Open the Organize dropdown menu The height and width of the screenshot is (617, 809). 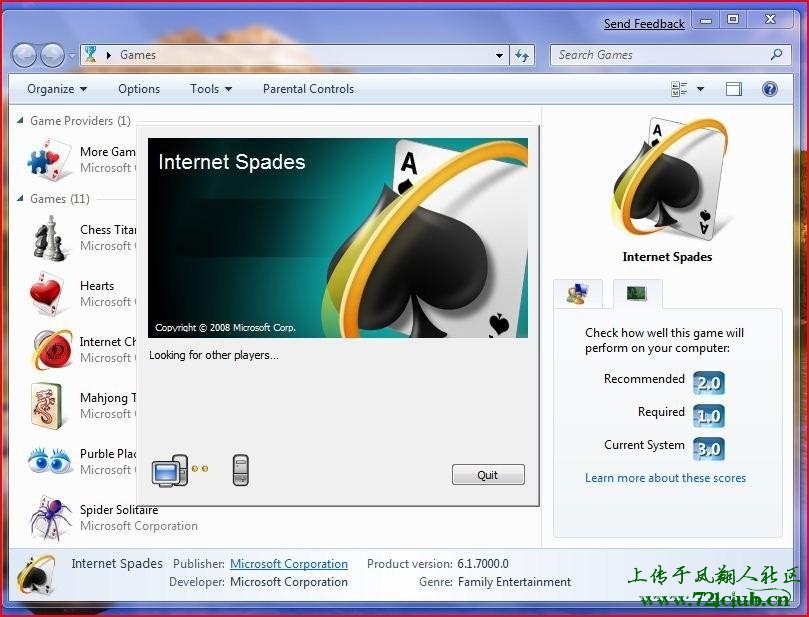57,89
